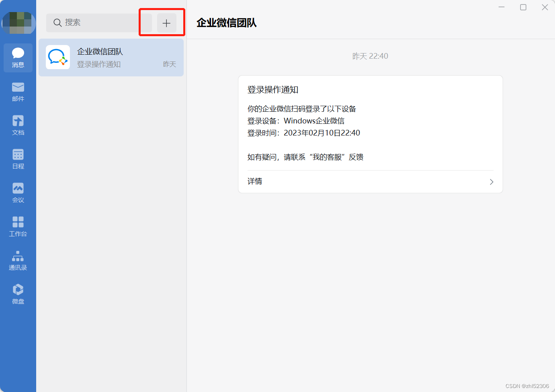The image size is (555, 392).
Task: Open the 日程 calendar section
Action: pos(18,159)
